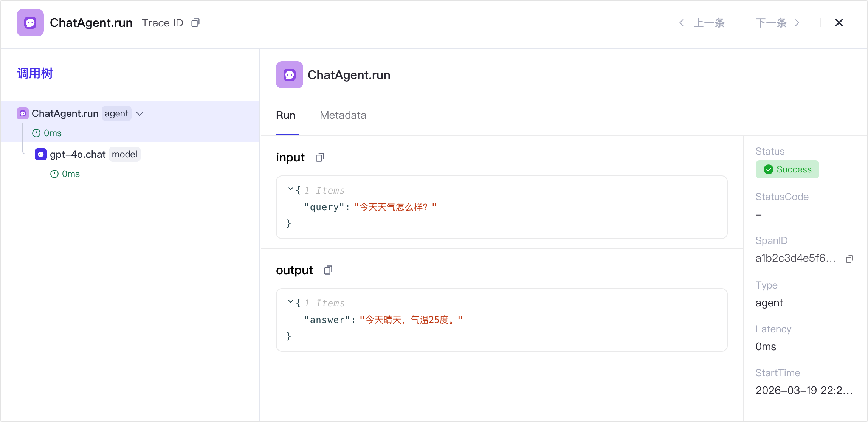Screen dimensions: 868x422
Task: Collapse the ChatAgent.run tree node chevron
Action: pyautogui.click(x=140, y=114)
